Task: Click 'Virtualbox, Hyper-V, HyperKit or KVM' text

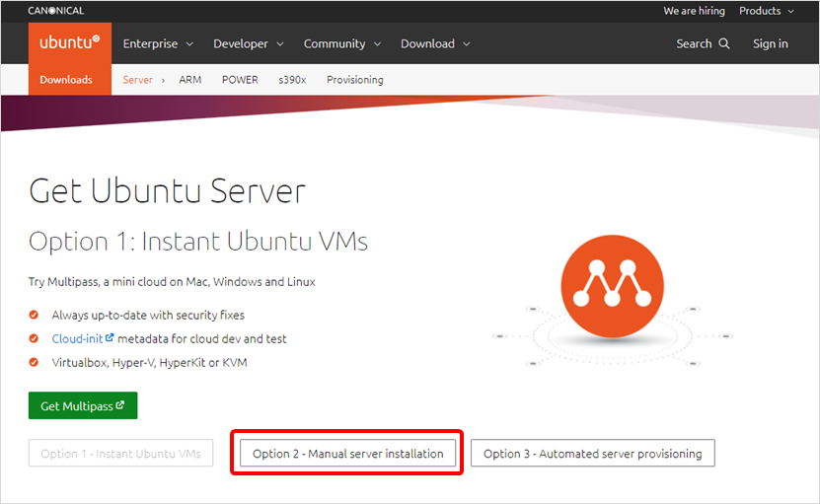Action: [x=149, y=362]
